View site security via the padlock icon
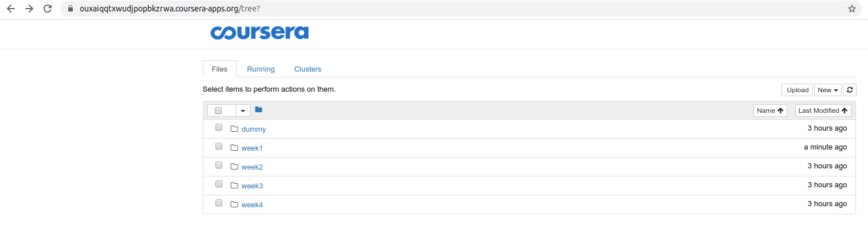868x244 pixels. tap(70, 9)
